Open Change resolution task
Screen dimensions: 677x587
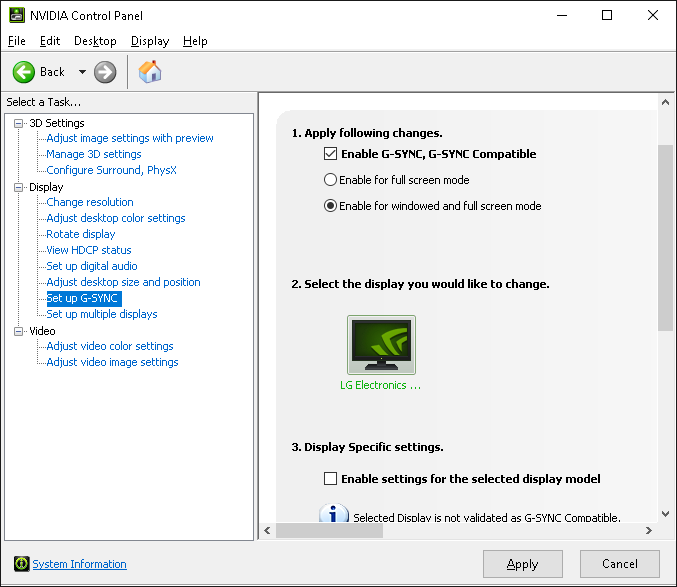coord(90,202)
